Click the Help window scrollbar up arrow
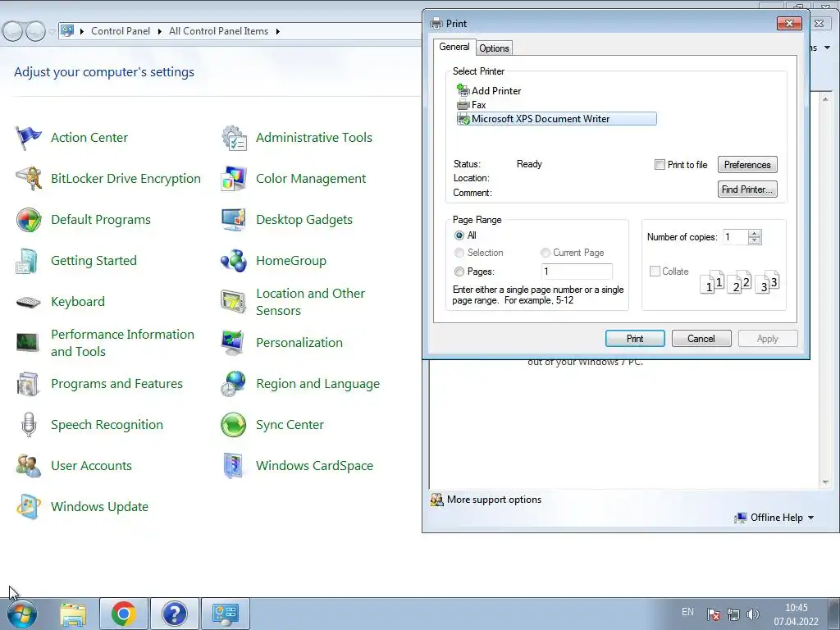840x630 pixels. point(825,99)
